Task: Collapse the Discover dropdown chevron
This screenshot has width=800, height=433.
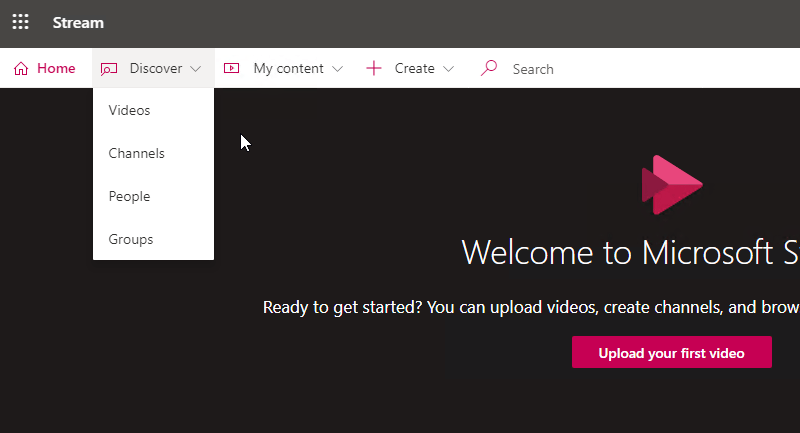Action: tap(196, 69)
